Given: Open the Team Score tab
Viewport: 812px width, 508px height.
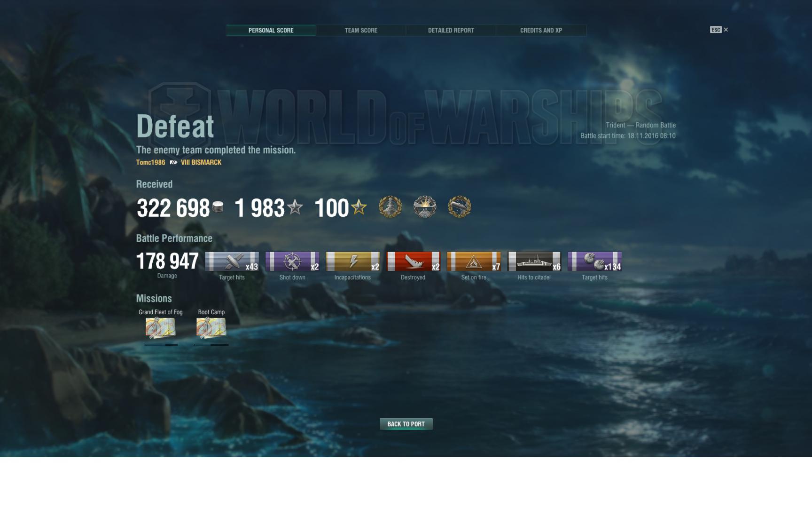Looking at the screenshot, I should click(361, 30).
